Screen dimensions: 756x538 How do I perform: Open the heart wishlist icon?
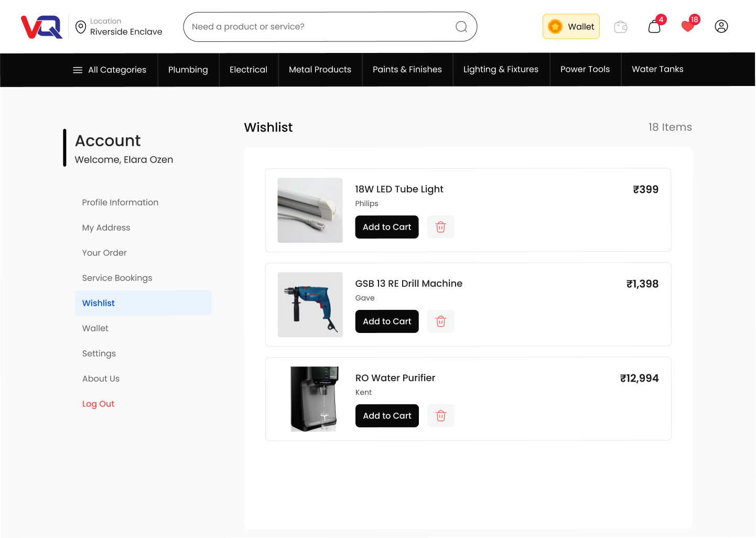point(688,26)
